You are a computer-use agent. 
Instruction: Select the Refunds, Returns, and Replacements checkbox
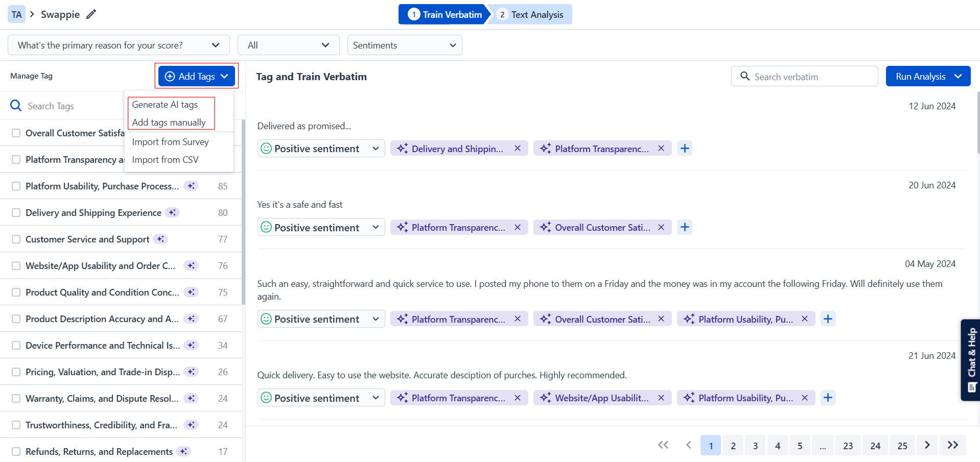tap(16, 452)
